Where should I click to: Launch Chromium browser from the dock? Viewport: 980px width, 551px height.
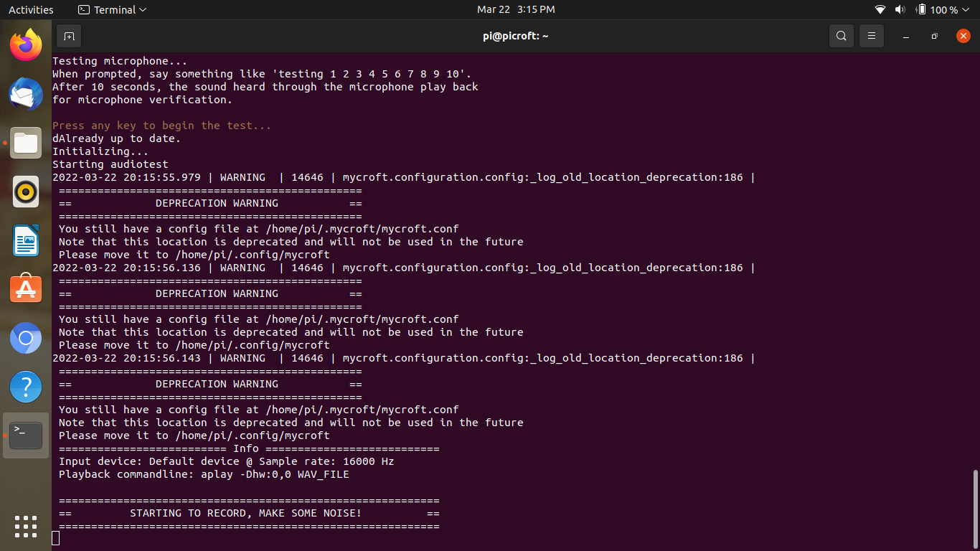[x=26, y=338]
